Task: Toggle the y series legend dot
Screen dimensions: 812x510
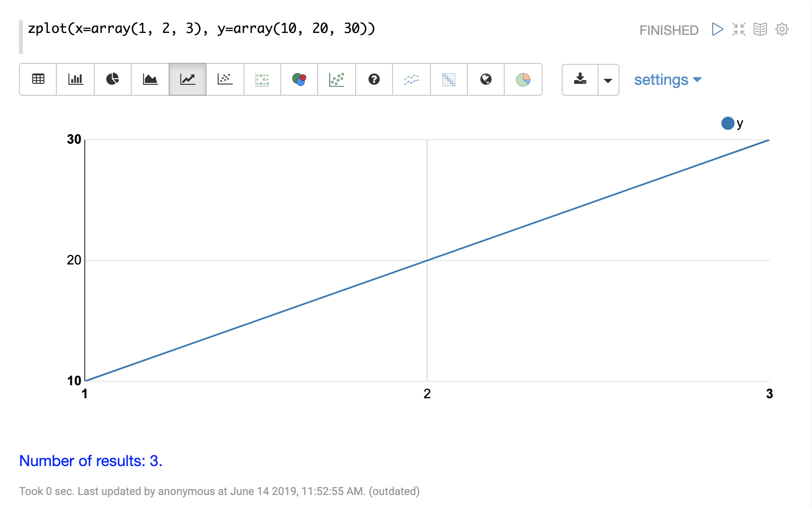Action: pyautogui.click(x=728, y=123)
